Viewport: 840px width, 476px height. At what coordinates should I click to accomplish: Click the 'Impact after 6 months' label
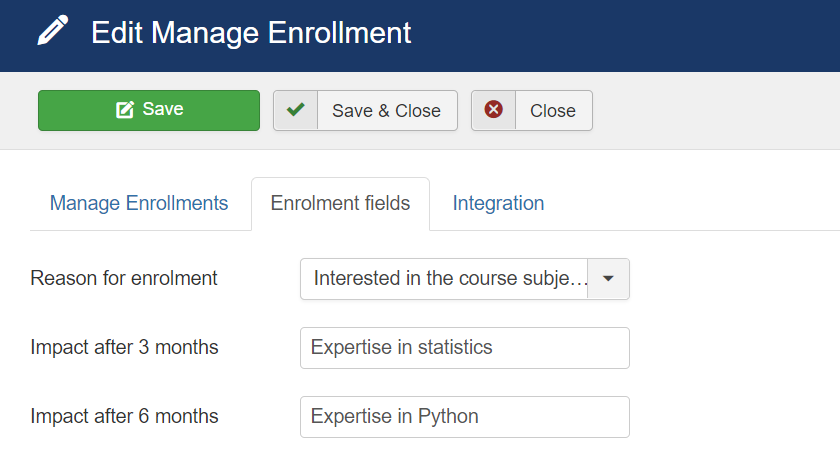point(124,417)
